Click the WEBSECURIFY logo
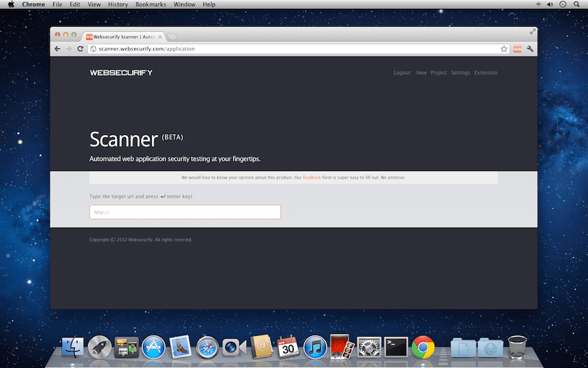588x368 pixels. tap(121, 73)
